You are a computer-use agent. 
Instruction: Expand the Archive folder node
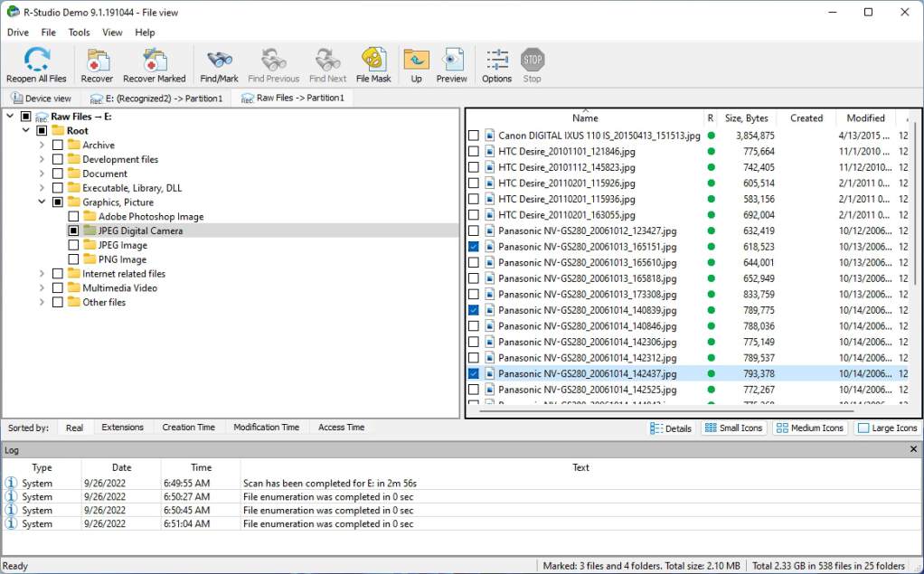tap(42, 145)
